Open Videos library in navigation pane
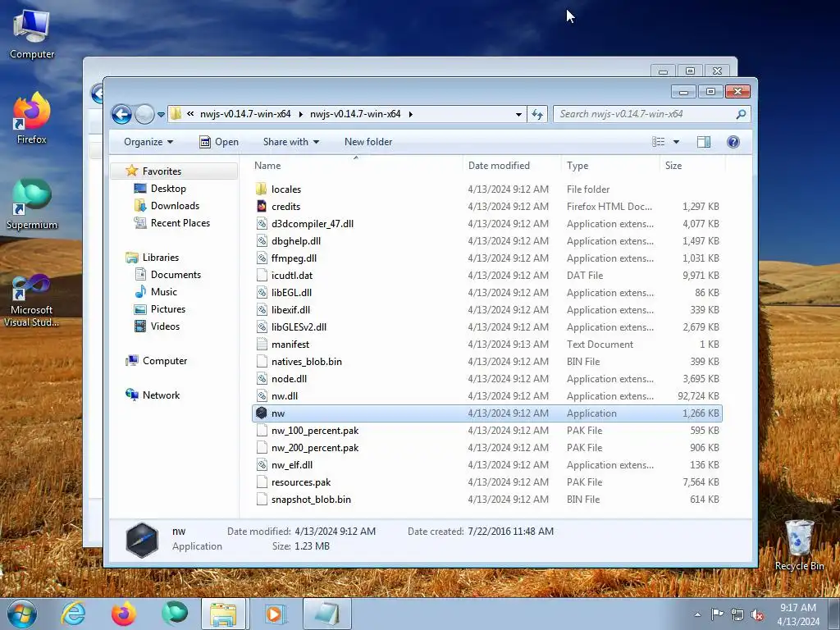Image resolution: width=840 pixels, height=630 pixels. [x=165, y=326]
